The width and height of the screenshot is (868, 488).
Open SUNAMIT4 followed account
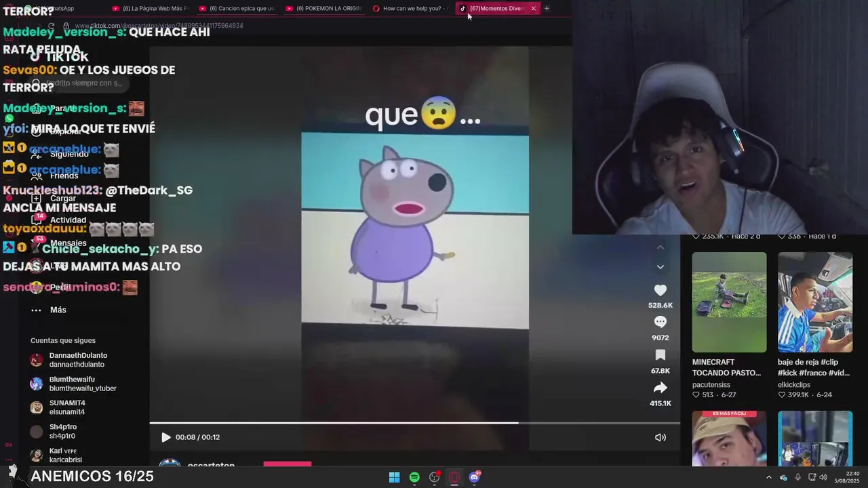pos(58,407)
